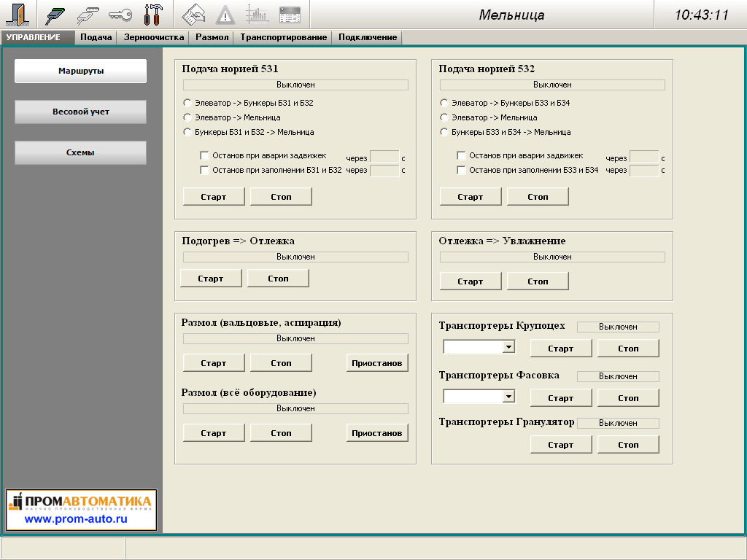
Task: Click the green connect cable icon
Action: (x=55, y=15)
